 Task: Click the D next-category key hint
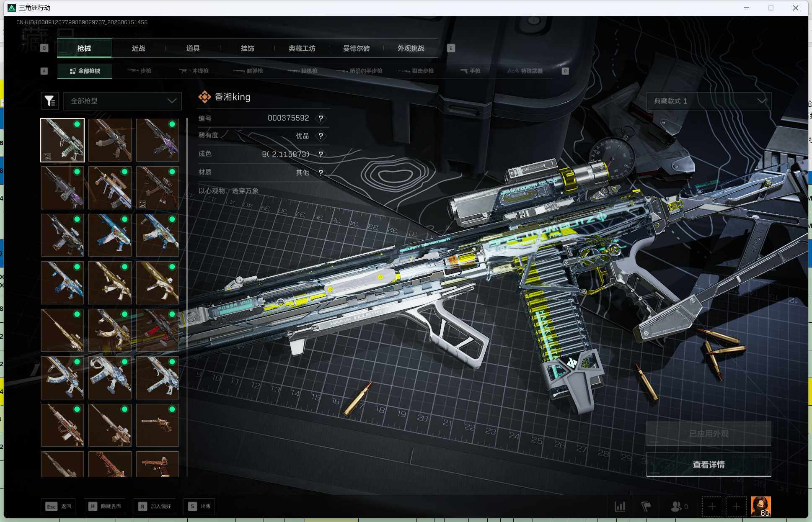tap(565, 71)
